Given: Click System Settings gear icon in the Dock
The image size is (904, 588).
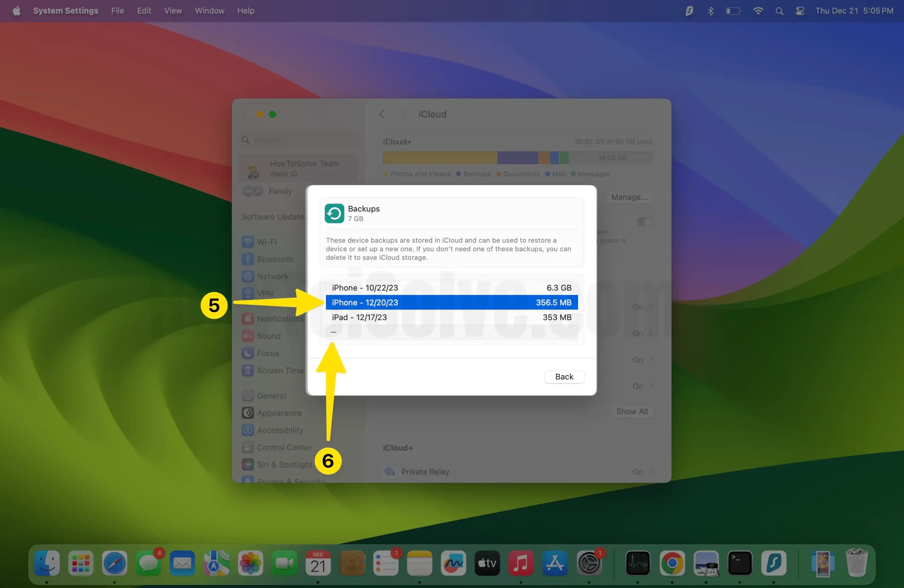Looking at the screenshot, I should (589, 563).
